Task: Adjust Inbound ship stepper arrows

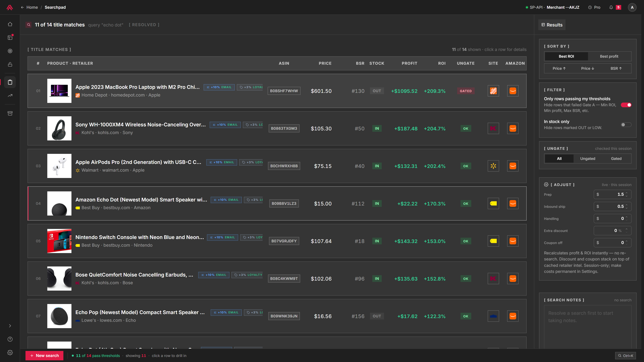Action: coord(627,206)
